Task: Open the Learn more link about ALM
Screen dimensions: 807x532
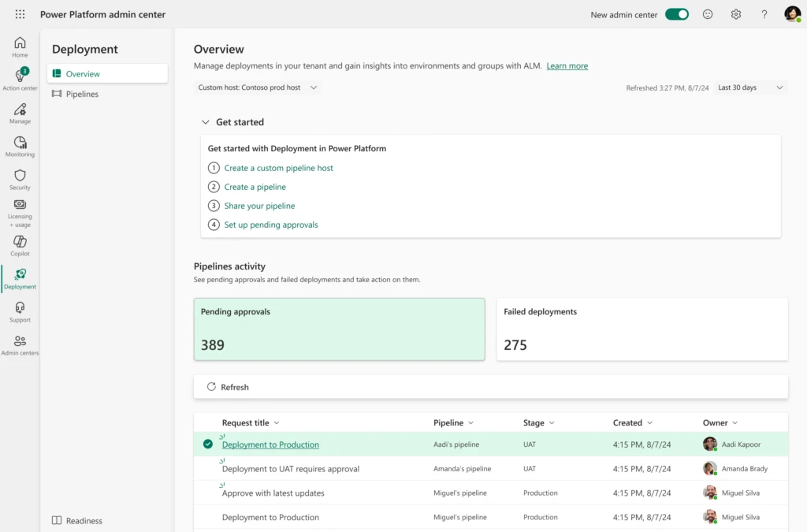Action: pyautogui.click(x=567, y=66)
